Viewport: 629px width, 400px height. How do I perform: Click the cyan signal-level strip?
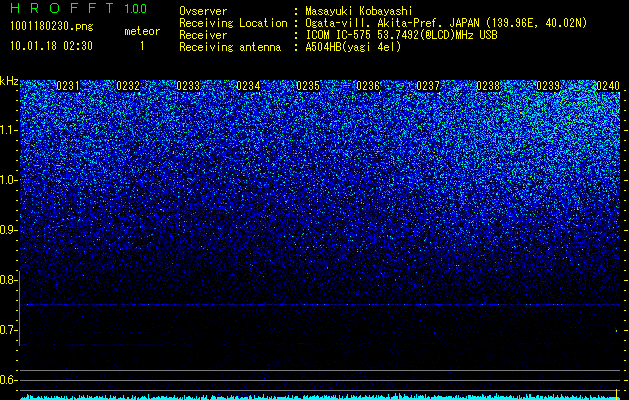click(x=320, y=397)
